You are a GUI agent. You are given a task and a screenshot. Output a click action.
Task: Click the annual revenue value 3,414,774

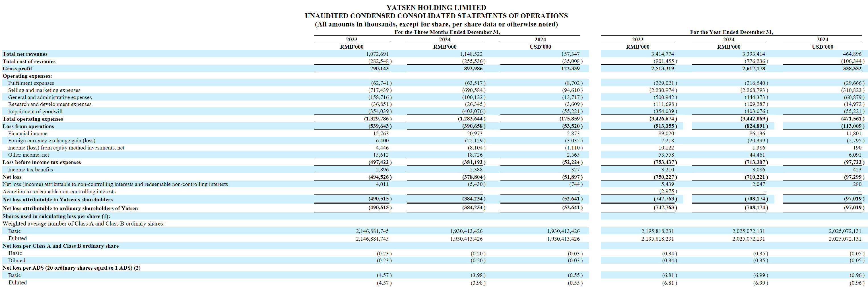click(x=663, y=54)
